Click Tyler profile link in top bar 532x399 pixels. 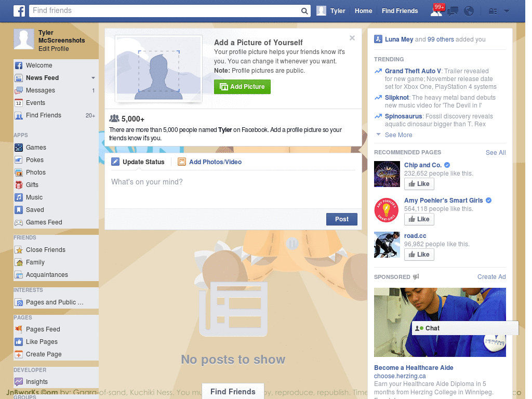[x=331, y=11]
